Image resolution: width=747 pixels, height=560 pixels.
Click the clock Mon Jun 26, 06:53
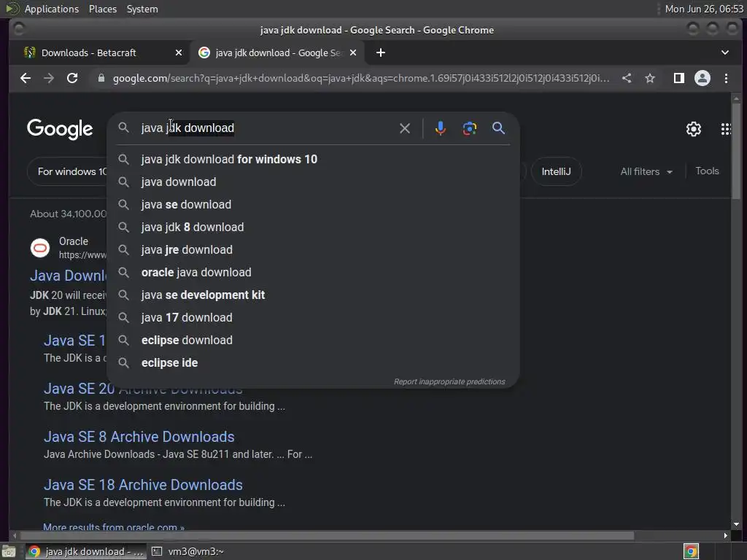[704, 9]
